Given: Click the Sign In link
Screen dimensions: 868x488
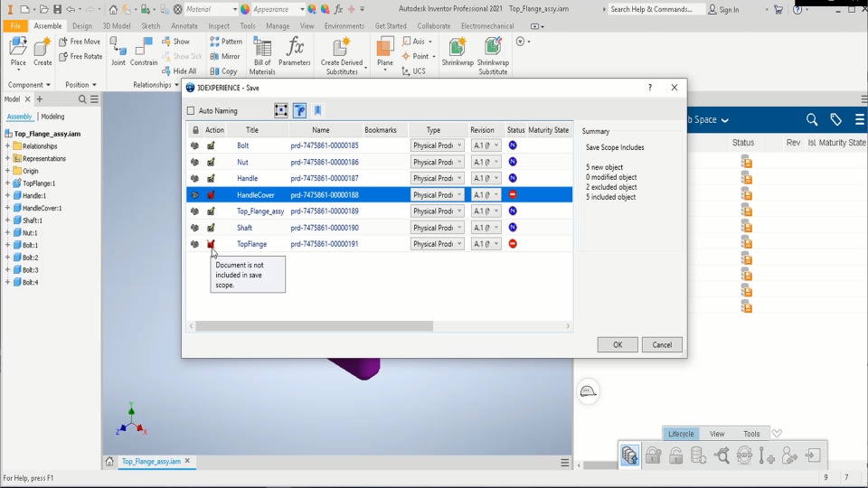Looking at the screenshot, I should 723,9.
